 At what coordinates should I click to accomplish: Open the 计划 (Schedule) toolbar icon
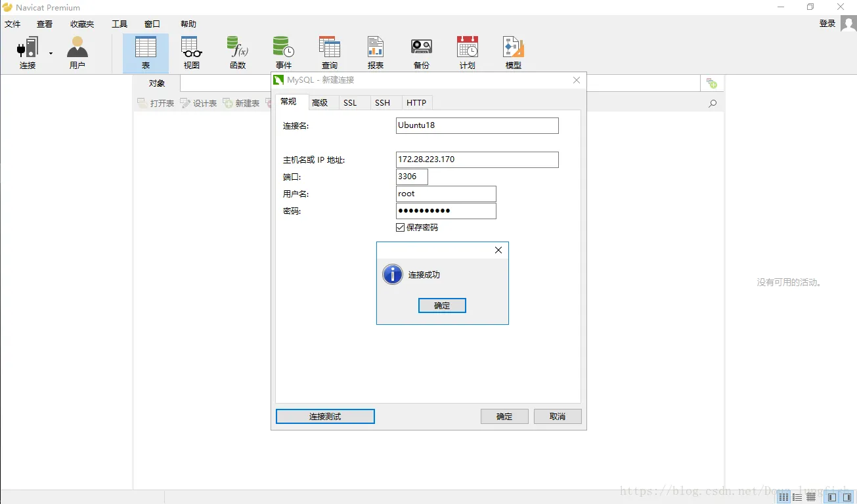click(468, 53)
